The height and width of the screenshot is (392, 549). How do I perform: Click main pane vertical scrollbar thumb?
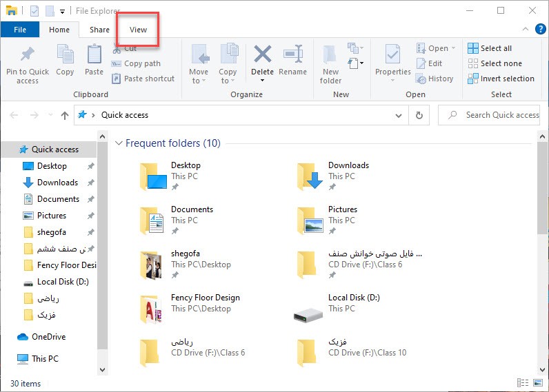[542, 188]
